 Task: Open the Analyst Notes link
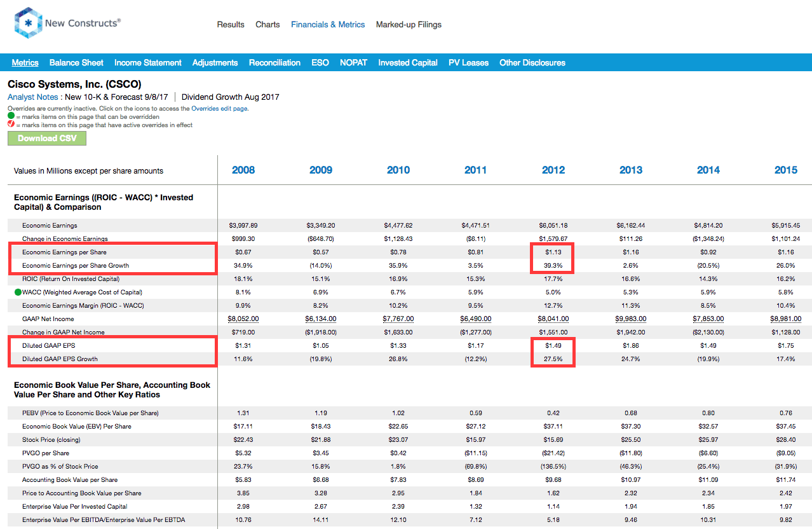click(x=34, y=97)
